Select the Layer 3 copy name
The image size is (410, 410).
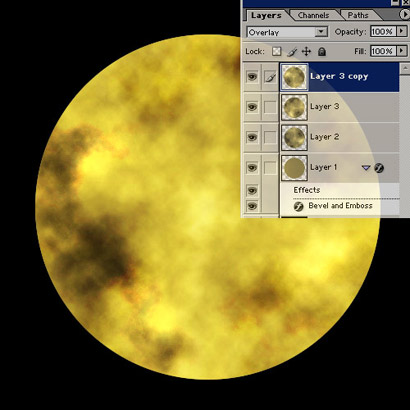coord(339,76)
